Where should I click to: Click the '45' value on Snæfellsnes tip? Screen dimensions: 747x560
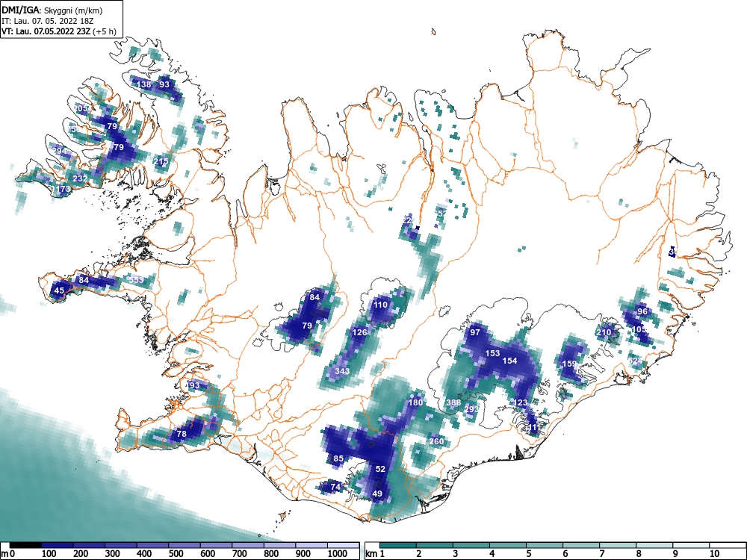point(59,290)
